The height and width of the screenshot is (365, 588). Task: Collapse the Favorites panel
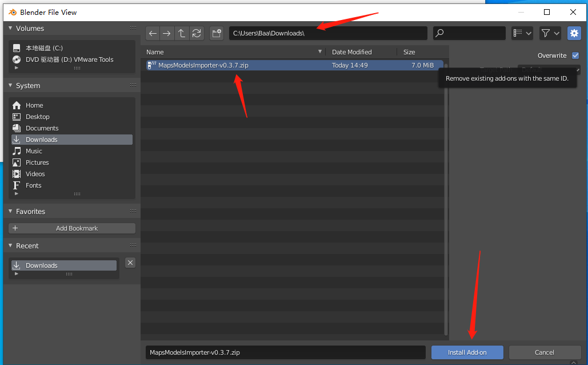click(10, 211)
